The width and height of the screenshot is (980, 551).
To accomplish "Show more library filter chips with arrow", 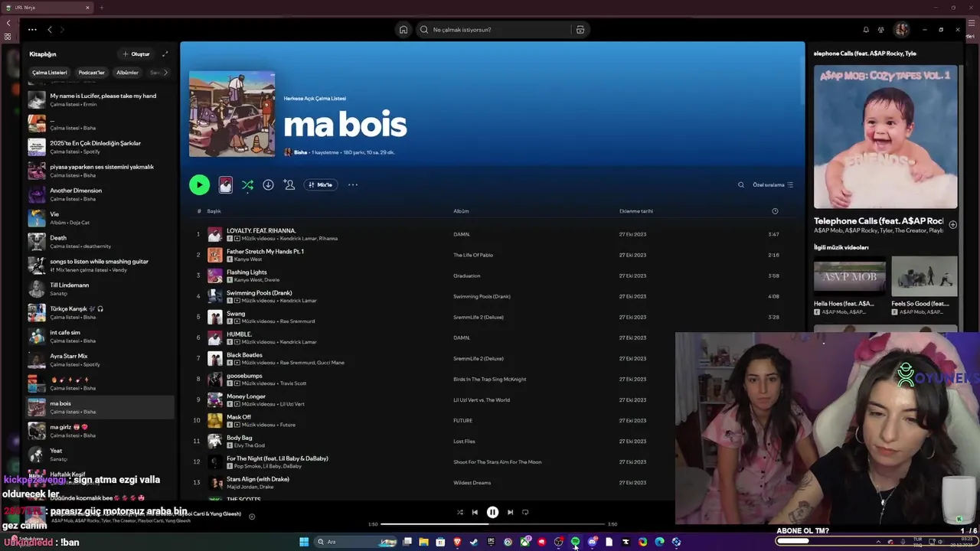I will [x=165, y=73].
